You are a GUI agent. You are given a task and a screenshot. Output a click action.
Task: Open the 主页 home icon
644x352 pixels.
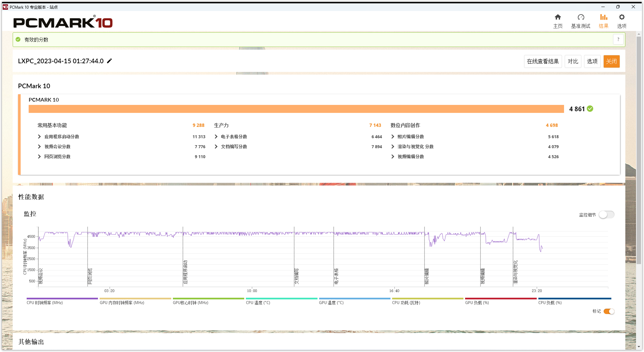558,21
